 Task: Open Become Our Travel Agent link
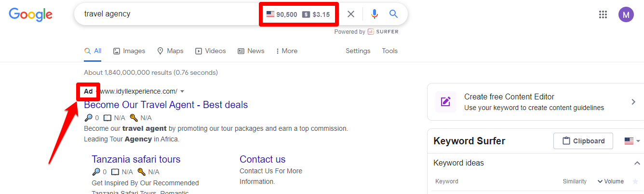coord(166,105)
